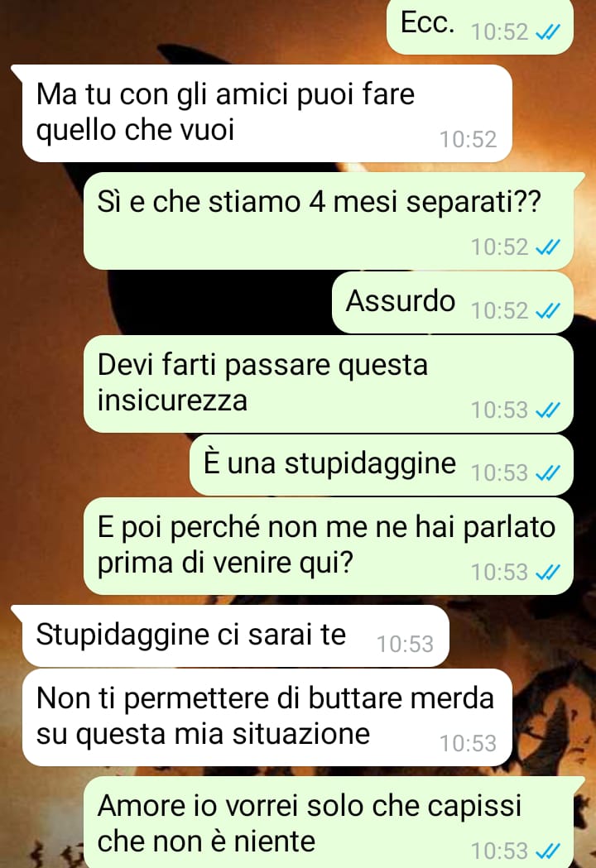Click the blue ticks on 'È una stupidaggine' message
The width and height of the screenshot is (596, 868).
point(547,473)
